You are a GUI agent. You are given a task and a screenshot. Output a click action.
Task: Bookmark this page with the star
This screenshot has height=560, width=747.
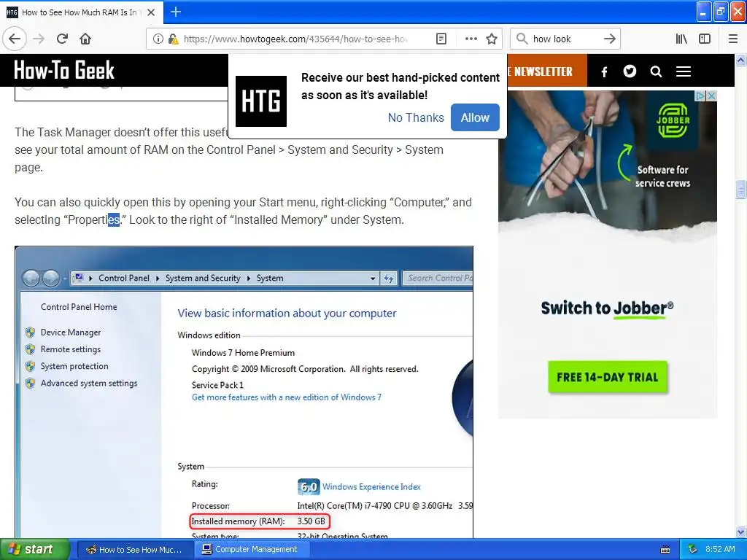[492, 39]
